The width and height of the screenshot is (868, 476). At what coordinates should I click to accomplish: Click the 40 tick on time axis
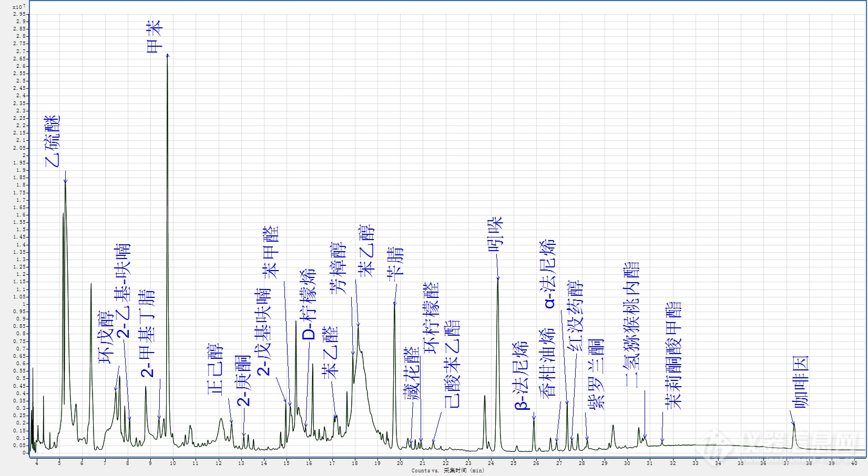854,463
